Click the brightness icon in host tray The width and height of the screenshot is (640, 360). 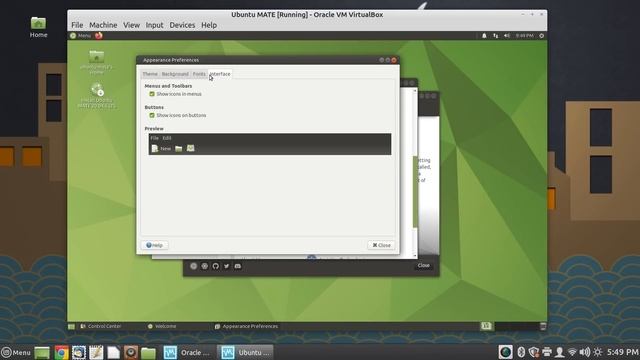point(598,352)
